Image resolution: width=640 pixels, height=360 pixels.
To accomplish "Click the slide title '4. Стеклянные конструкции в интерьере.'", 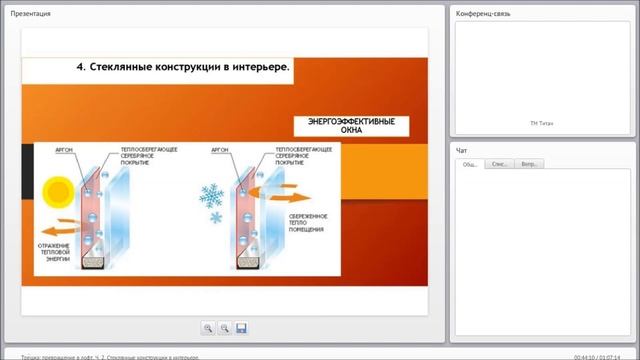I will (x=183, y=67).
